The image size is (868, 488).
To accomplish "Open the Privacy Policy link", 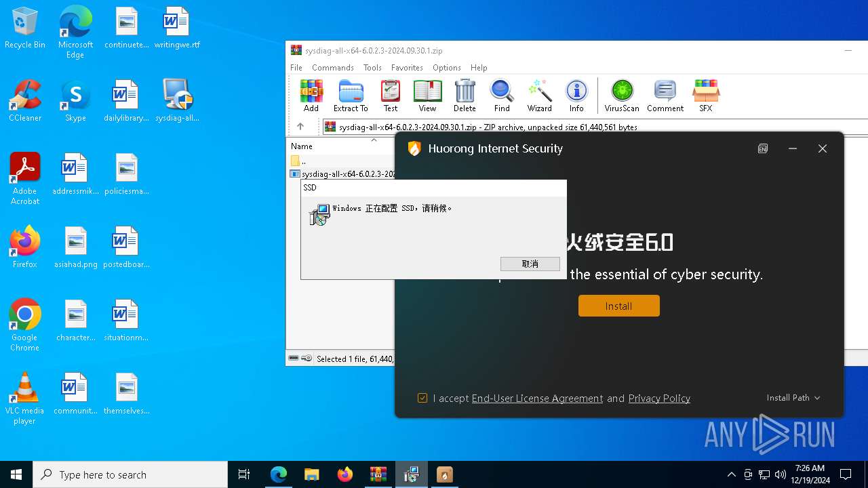I will (x=659, y=398).
